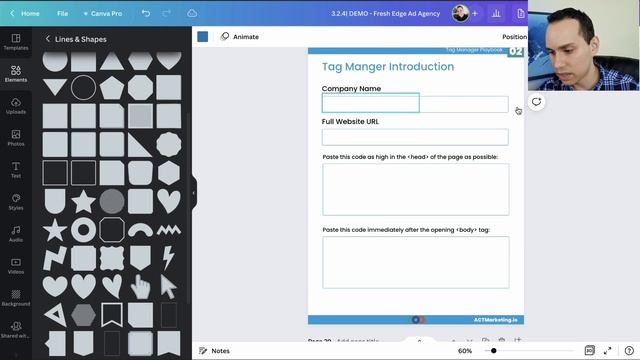640x360 pixels.
Task: Open the Templates sidebar tab
Action: (16, 42)
